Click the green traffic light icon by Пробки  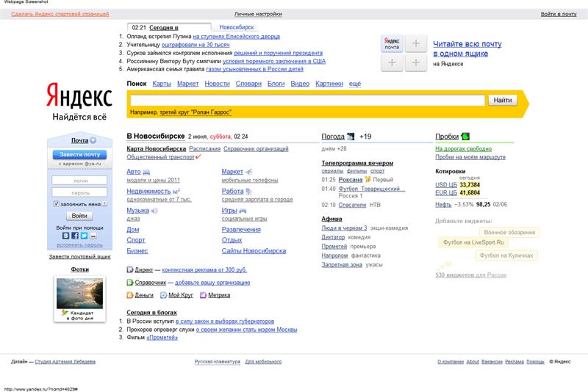pyautogui.click(x=465, y=137)
